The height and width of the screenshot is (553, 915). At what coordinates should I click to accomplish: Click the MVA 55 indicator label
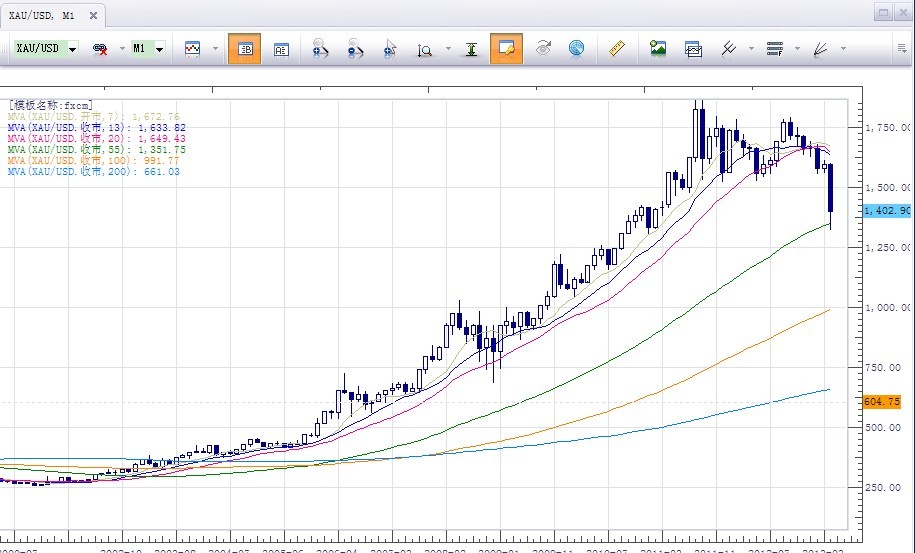(96, 149)
